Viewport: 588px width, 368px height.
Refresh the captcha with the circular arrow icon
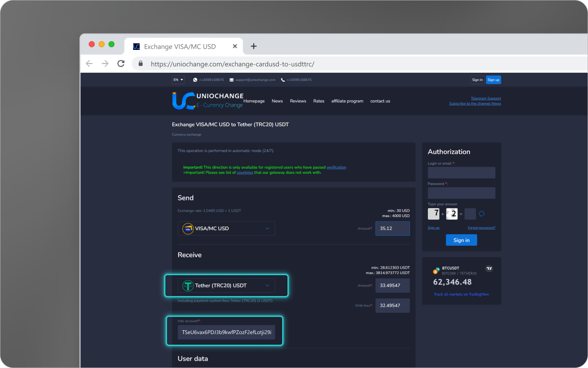481,213
